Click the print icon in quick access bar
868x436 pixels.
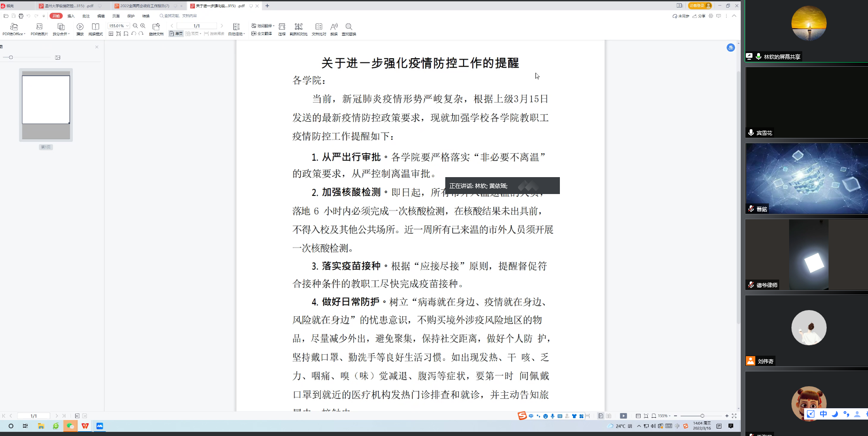pyautogui.click(x=21, y=16)
